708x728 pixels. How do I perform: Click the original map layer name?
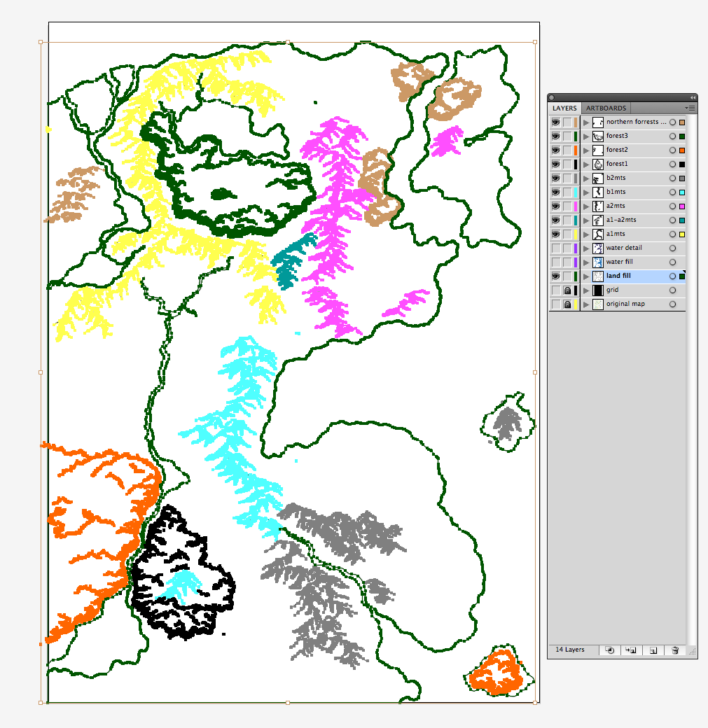pyautogui.click(x=625, y=304)
